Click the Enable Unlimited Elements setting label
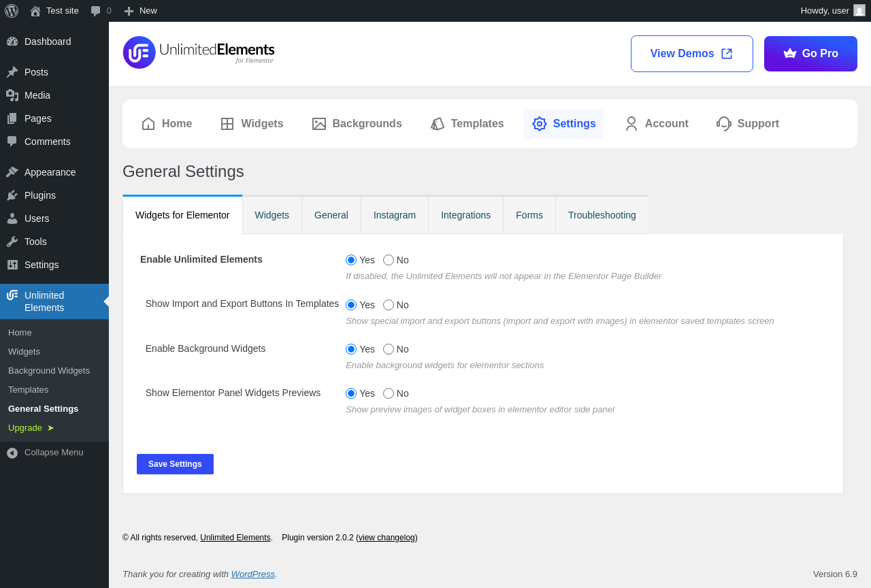 pos(201,259)
